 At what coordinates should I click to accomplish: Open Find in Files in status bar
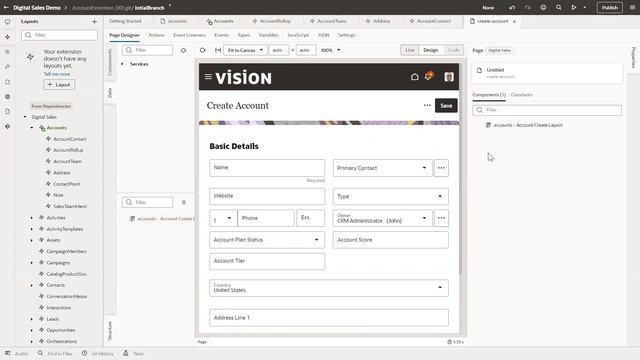point(55,353)
